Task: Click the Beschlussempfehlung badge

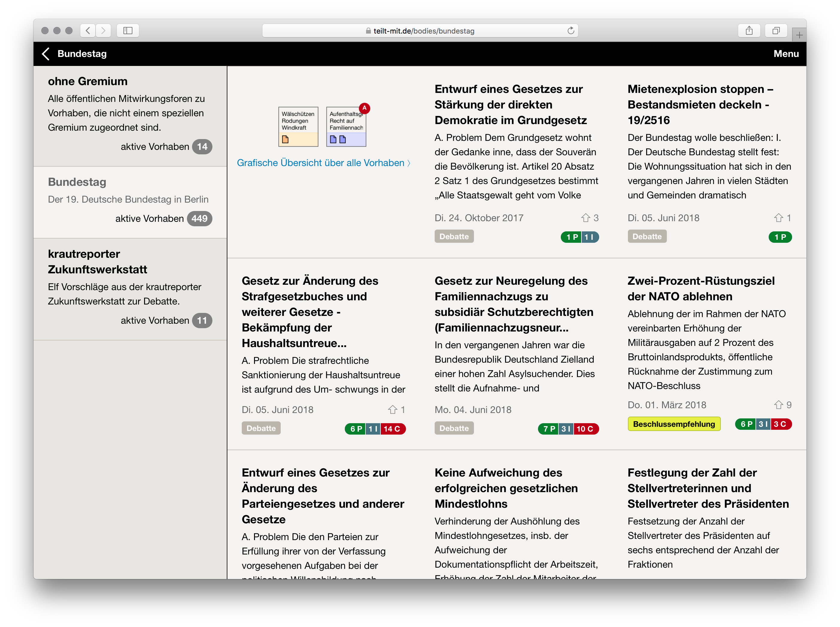Action: point(674,424)
